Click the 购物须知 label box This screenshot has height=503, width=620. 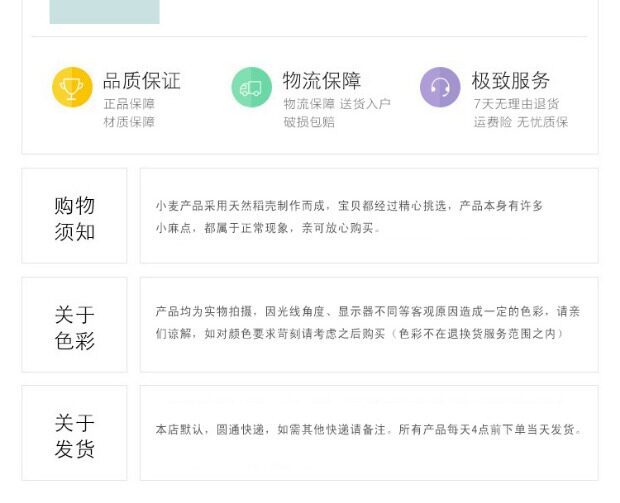point(74,216)
